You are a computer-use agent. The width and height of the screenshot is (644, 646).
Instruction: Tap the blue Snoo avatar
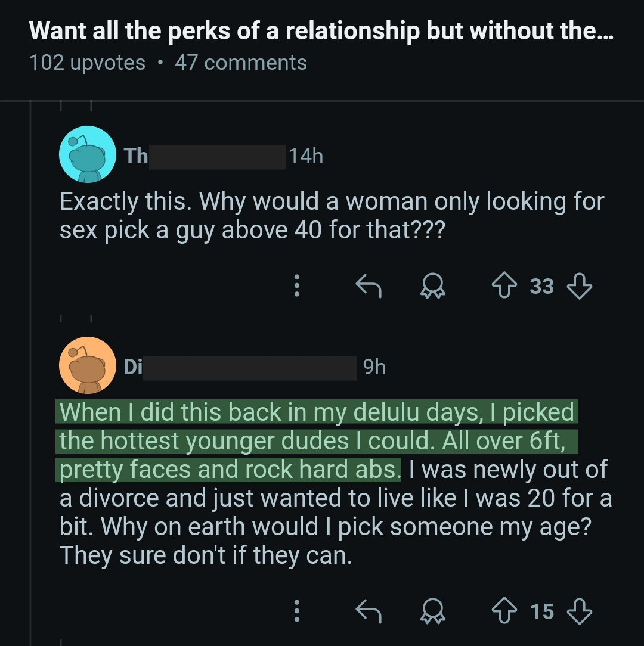point(88,154)
